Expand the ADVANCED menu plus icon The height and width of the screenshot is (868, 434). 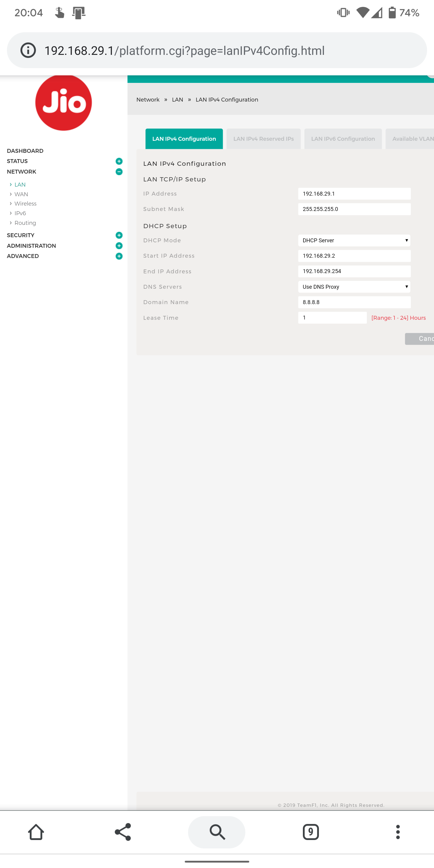tap(119, 256)
